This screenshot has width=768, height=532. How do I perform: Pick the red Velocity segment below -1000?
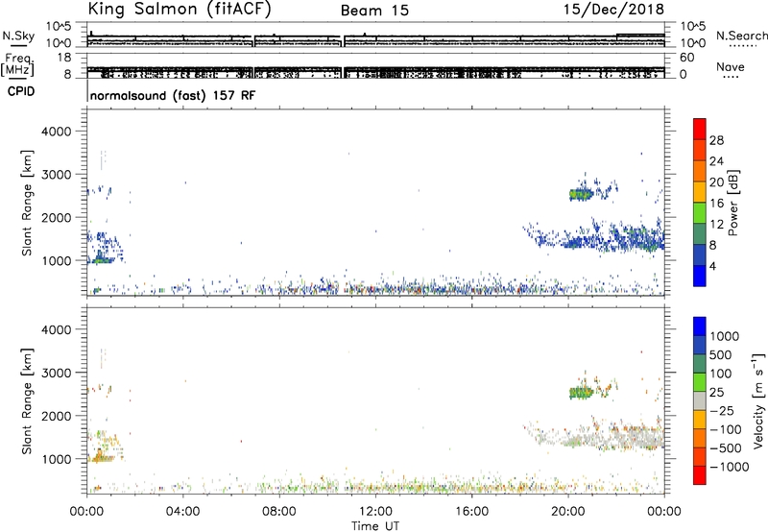pos(700,475)
